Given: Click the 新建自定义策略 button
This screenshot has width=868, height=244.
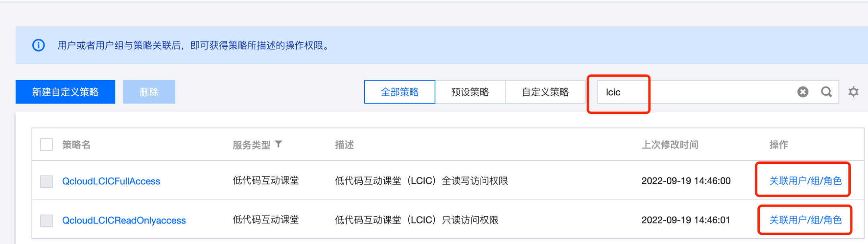Looking at the screenshot, I should point(66,92).
